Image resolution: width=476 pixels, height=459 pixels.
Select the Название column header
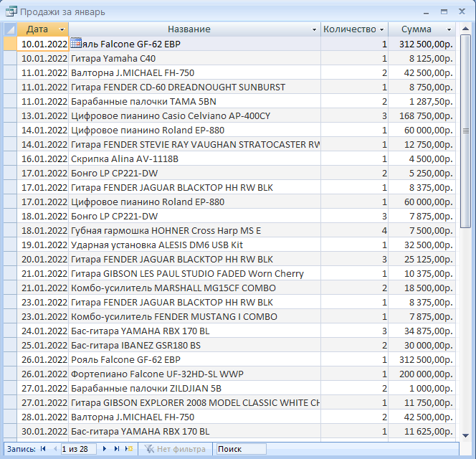point(194,29)
